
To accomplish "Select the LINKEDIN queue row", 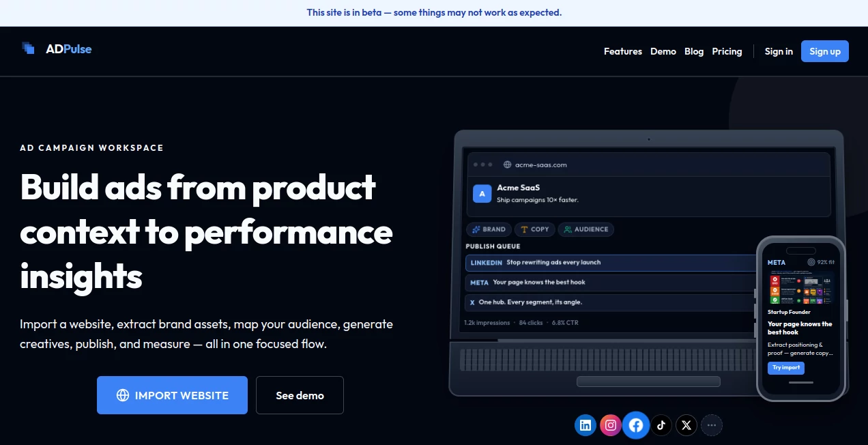I will [612, 263].
